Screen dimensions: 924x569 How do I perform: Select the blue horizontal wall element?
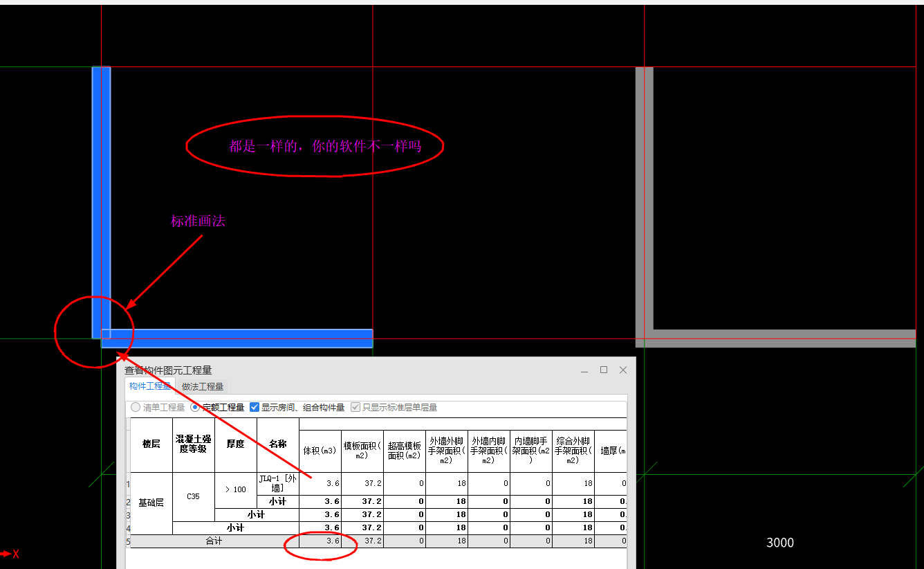point(237,338)
